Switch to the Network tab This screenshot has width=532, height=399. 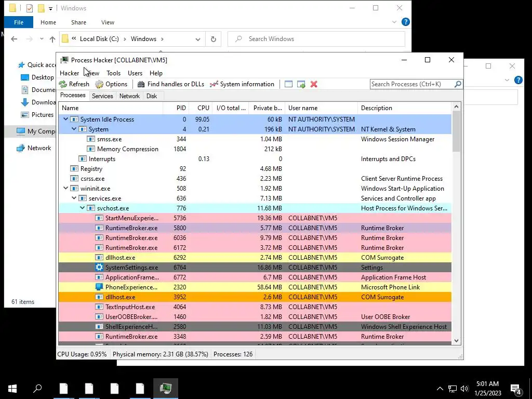point(129,96)
